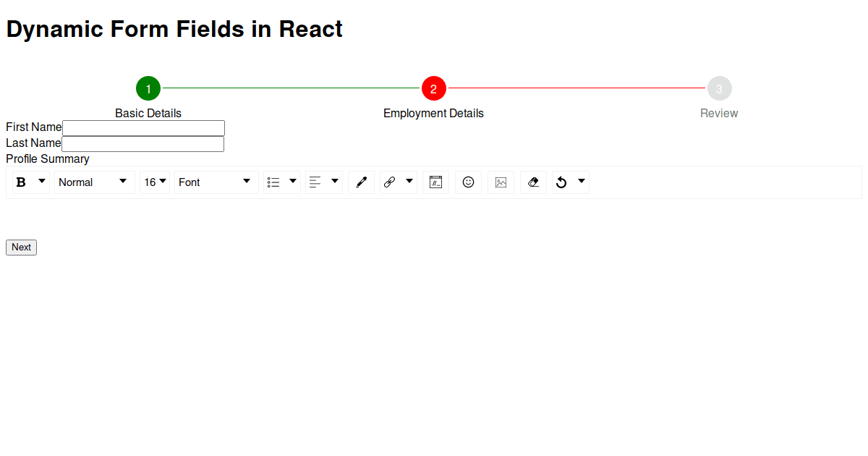Screen dimensions: 868x456
Task: Click the insert image icon
Action: click(501, 182)
